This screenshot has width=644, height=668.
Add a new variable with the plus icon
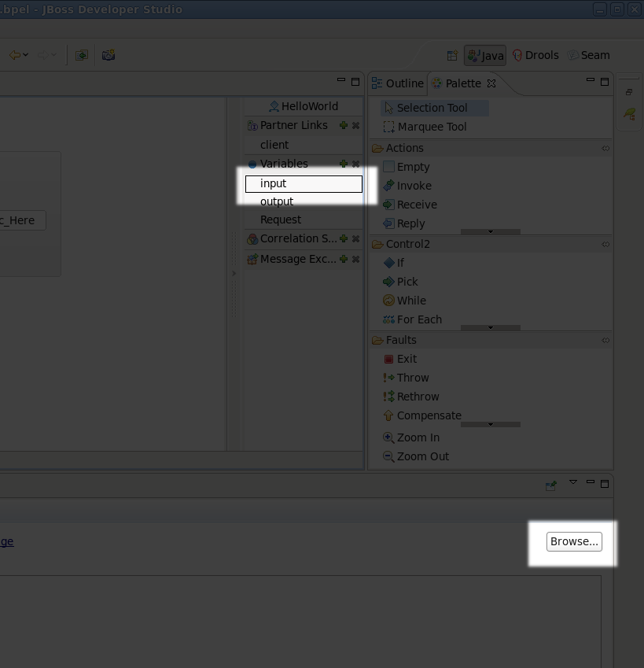343,164
